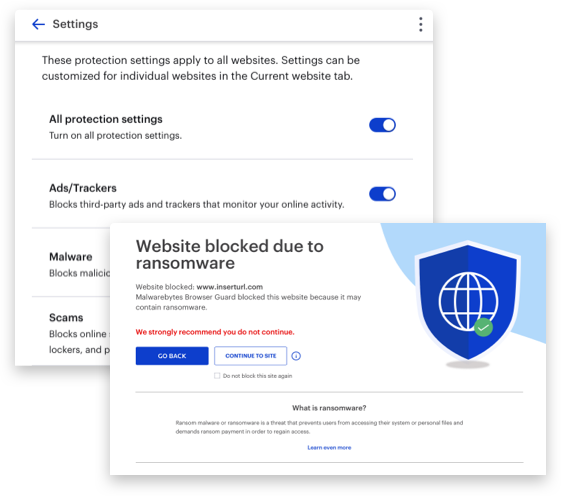Click the Settings header title
This screenshot has width=561, height=496.
(75, 24)
